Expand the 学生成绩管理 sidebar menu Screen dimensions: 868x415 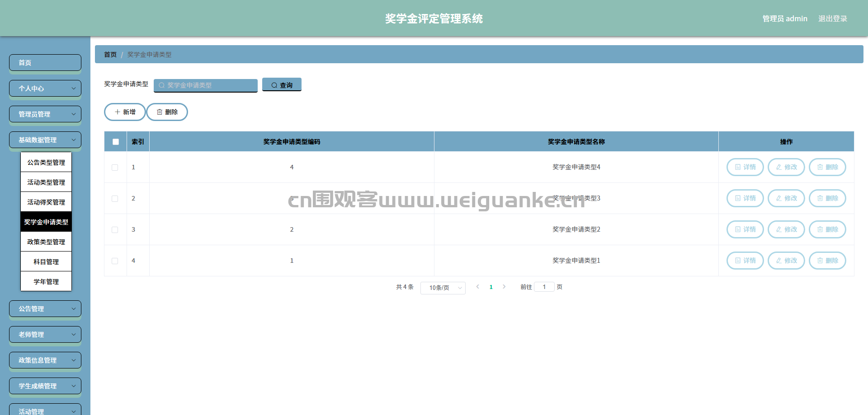coord(45,386)
